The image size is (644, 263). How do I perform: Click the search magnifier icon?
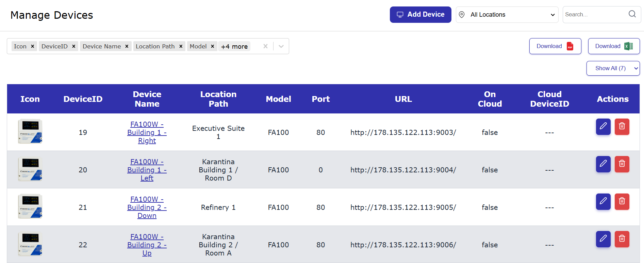pos(632,14)
